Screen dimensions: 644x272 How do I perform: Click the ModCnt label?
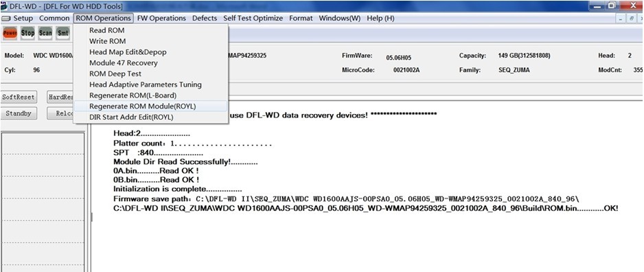point(610,70)
